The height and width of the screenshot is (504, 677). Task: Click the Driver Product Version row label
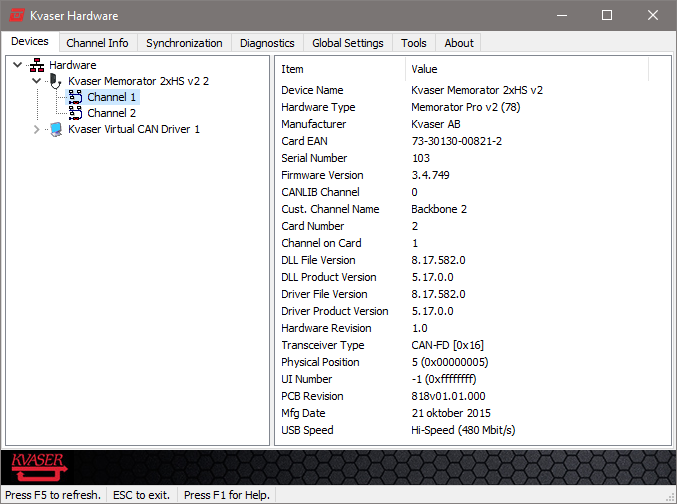pyautogui.click(x=335, y=311)
